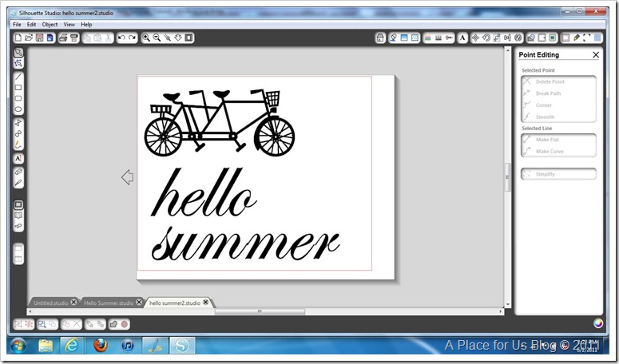Click the color wheel icon at bottom right

coord(598,323)
